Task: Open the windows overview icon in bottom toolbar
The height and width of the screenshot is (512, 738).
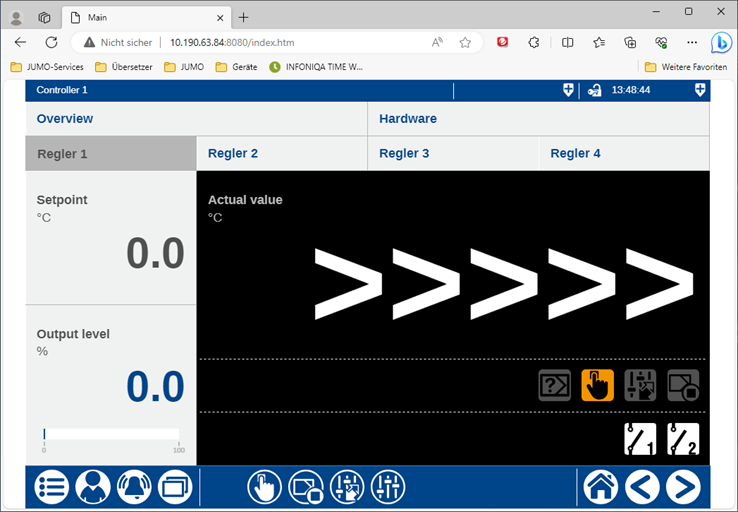Action: [173, 488]
